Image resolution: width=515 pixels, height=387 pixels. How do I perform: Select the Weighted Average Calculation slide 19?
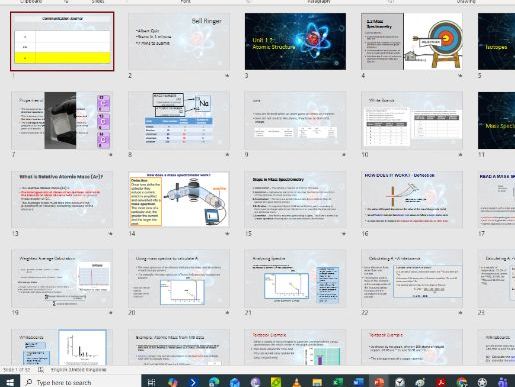pos(62,278)
